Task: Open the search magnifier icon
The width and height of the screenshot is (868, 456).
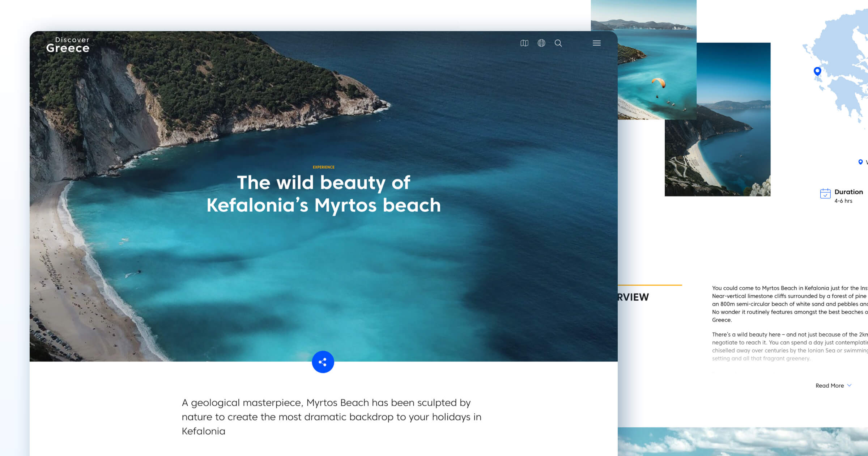Action: (558, 43)
